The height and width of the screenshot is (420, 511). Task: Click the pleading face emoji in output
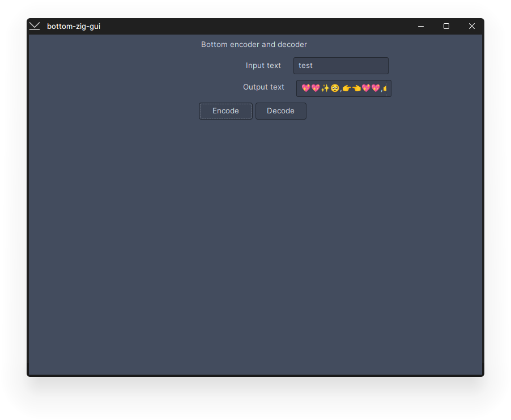(335, 88)
